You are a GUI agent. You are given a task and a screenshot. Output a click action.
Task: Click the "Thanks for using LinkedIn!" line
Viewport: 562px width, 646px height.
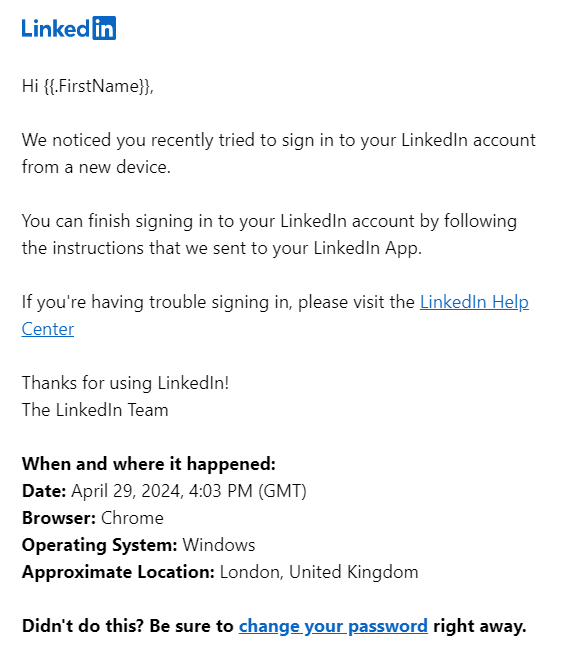(x=125, y=383)
